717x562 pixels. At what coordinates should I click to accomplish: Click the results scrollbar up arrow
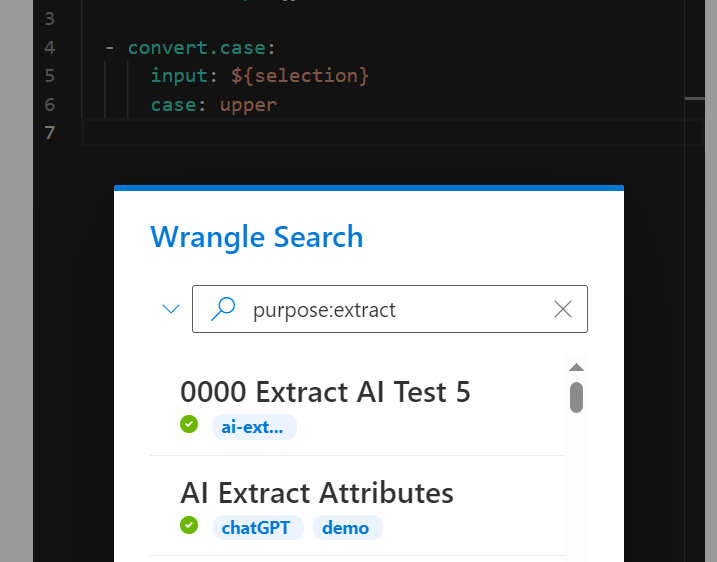(x=576, y=367)
